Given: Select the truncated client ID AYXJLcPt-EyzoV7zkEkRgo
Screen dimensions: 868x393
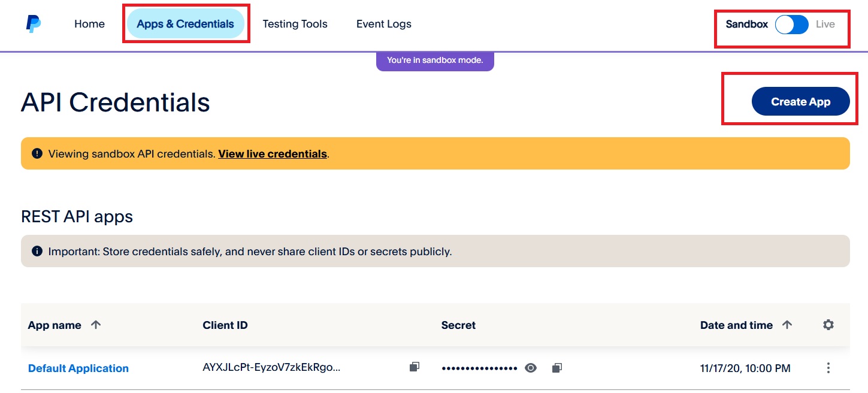Looking at the screenshot, I should (x=271, y=368).
